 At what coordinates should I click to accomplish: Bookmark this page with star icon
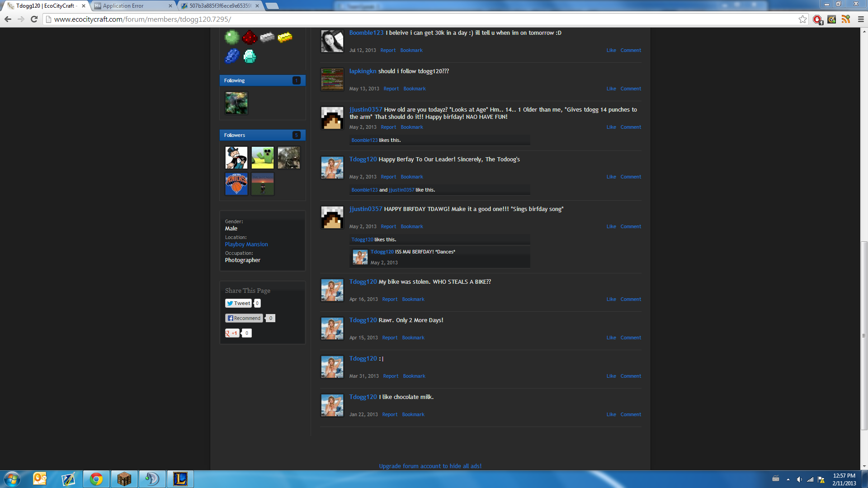802,19
